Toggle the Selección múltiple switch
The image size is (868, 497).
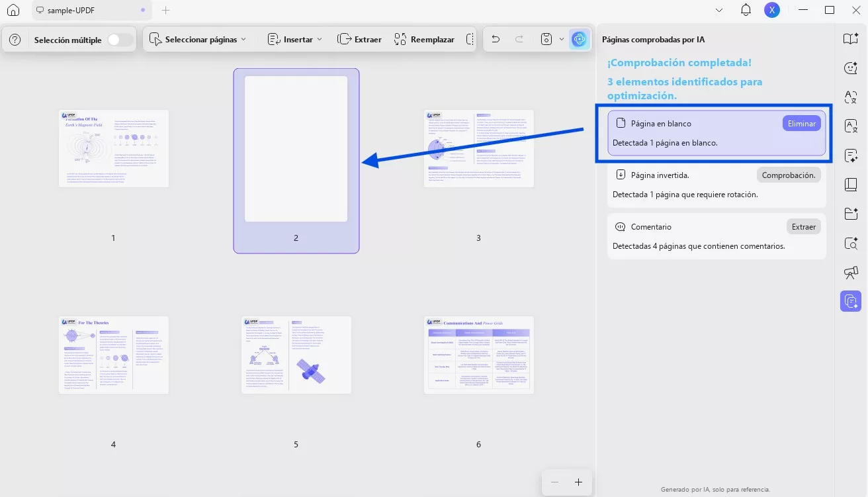click(119, 40)
